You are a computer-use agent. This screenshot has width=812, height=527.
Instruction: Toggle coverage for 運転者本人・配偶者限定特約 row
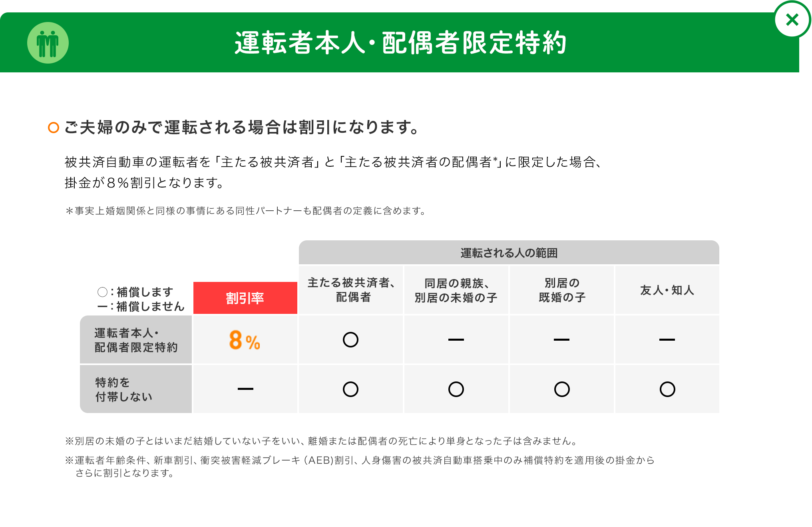(x=136, y=339)
